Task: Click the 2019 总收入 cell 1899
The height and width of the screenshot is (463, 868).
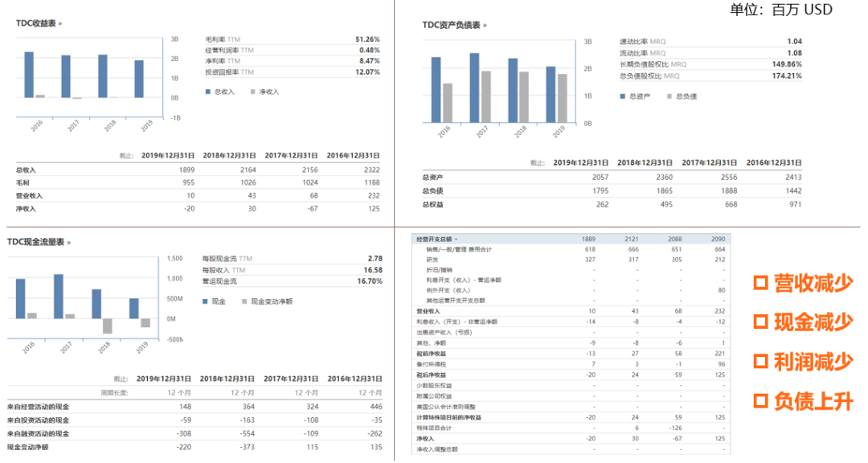Action: pos(187,170)
